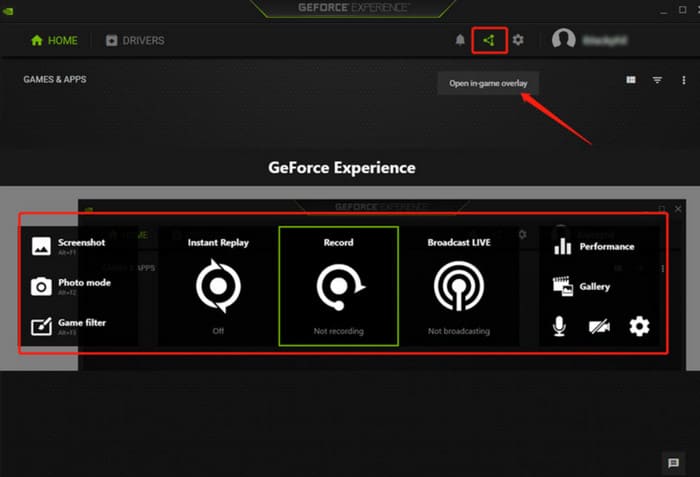Viewport: 700px width, 477px height.
Task: Open in-game overlay via share icon
Action: (x=489, y=40)
